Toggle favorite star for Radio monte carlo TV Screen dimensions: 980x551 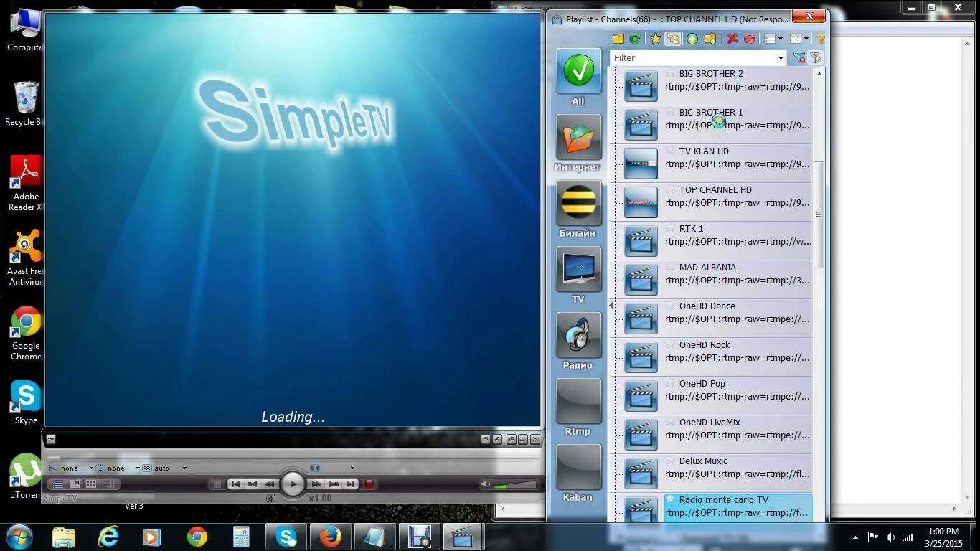pos(670,499)
